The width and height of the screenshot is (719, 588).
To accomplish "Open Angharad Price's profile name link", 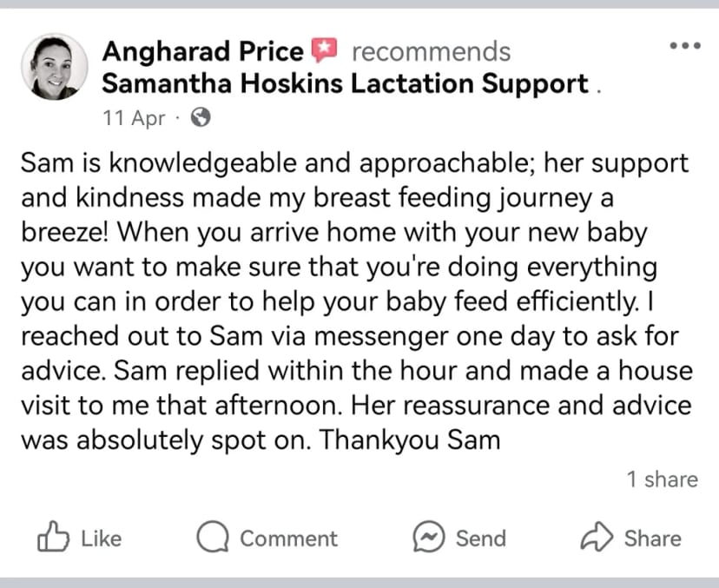I will point(202,51).
